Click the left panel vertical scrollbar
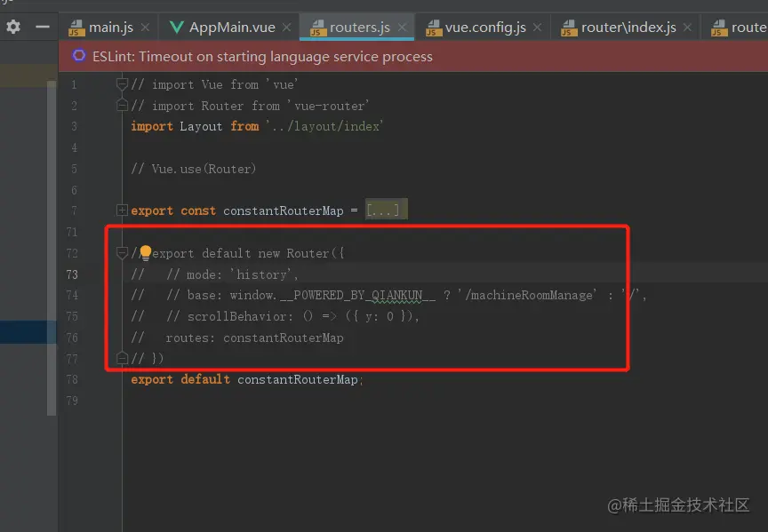 click(x=52, y=248)
